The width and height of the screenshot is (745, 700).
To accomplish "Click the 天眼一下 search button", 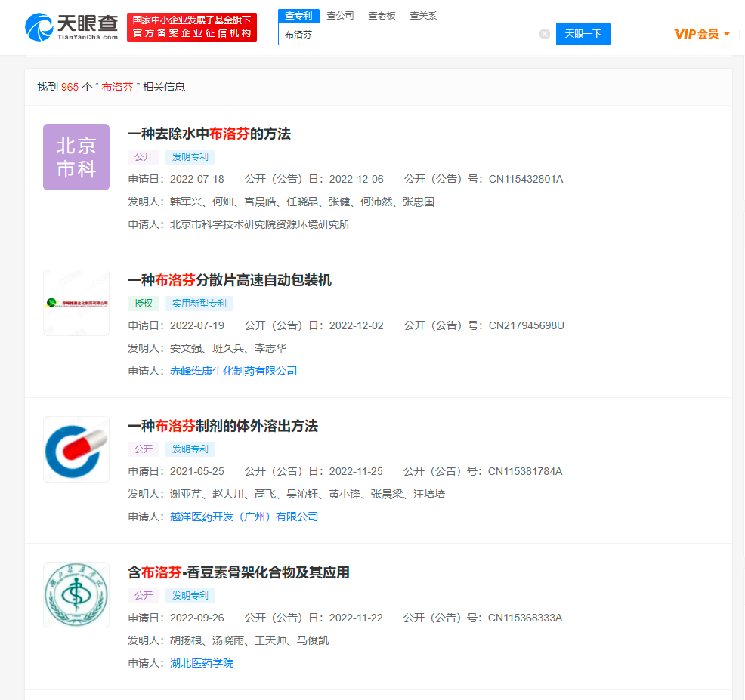I will tap(583, 33).
